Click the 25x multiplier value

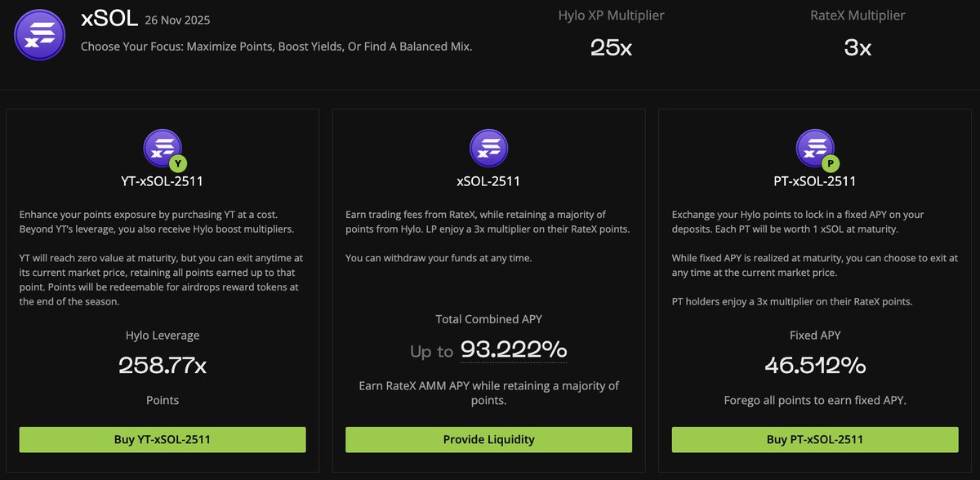tap(611, 47)
